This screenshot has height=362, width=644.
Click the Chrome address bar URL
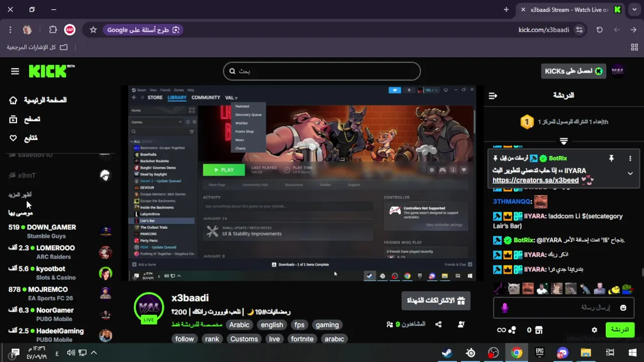point(543,30)
